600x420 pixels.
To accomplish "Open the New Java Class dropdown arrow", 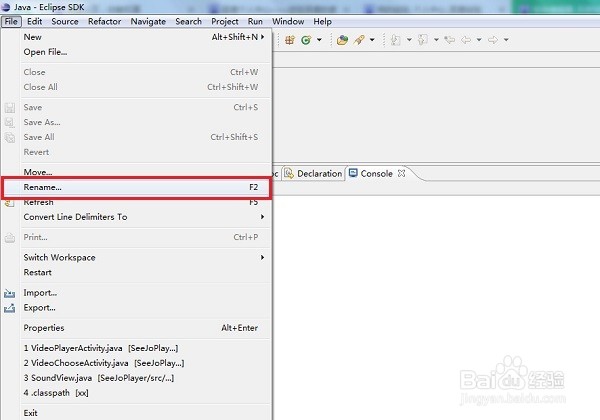I will pos(319,40).
